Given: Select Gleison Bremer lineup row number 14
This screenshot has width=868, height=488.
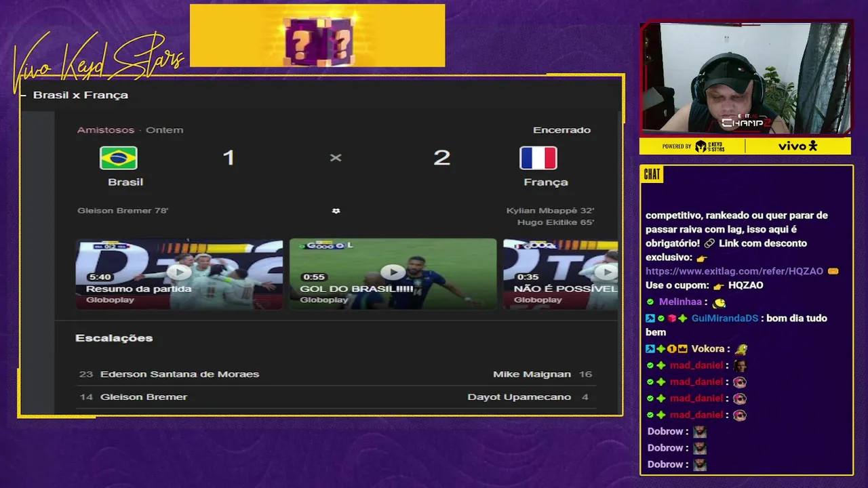Looking at the screenshot, I should tap(133, 397).
